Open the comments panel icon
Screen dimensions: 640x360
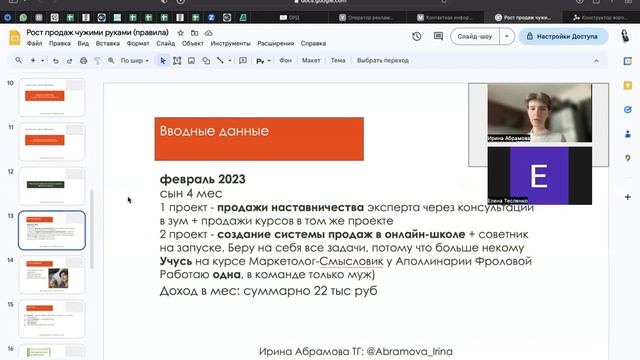pyautogui.click(x=438, y=36)
